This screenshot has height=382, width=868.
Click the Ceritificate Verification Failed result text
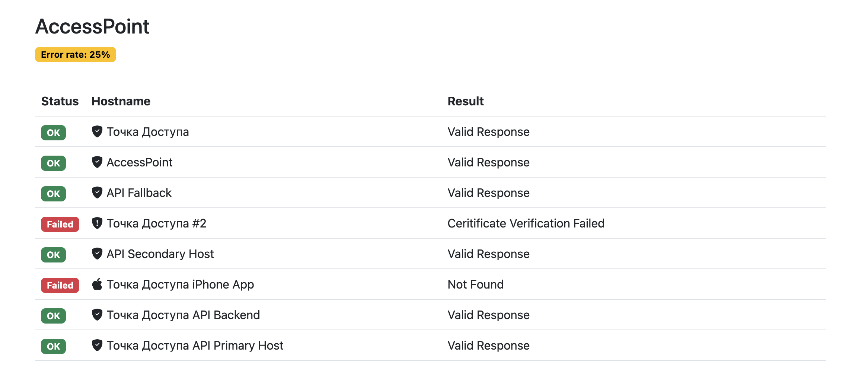526,223
